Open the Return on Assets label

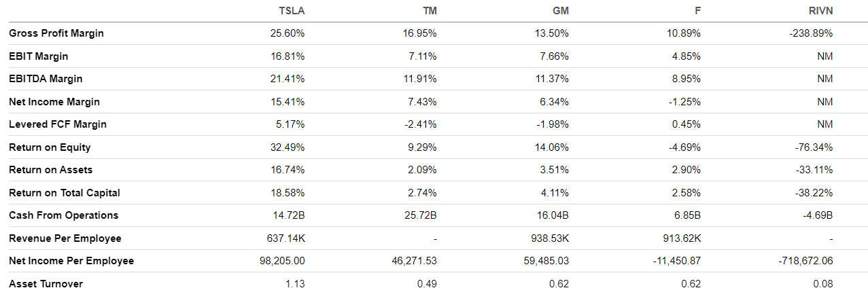point(51,170)
